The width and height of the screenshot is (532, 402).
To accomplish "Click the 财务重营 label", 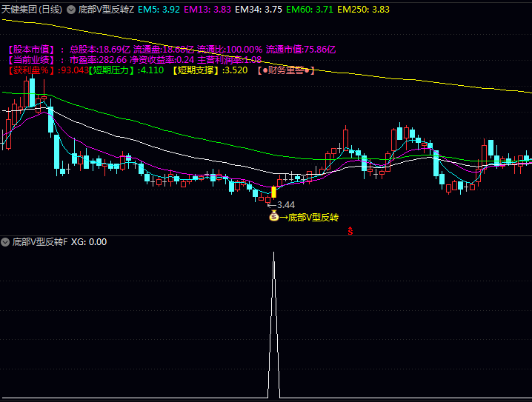I will tap(286, 70).
